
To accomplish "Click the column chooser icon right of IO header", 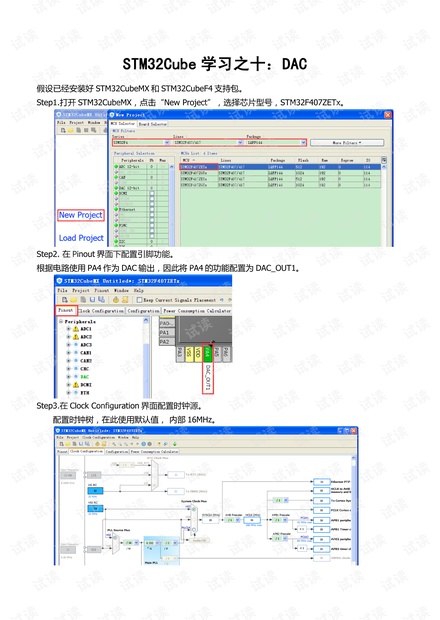I will tap(383, 160).
